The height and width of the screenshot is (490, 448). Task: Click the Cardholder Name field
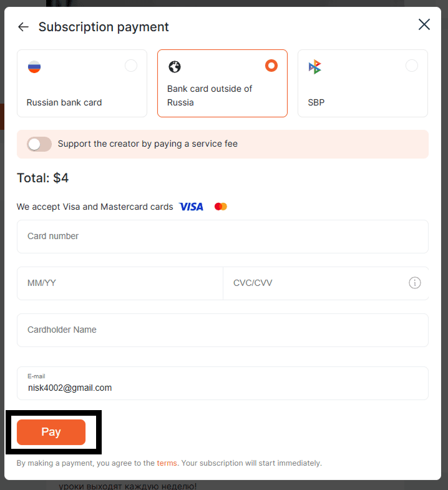pos(223,330)
